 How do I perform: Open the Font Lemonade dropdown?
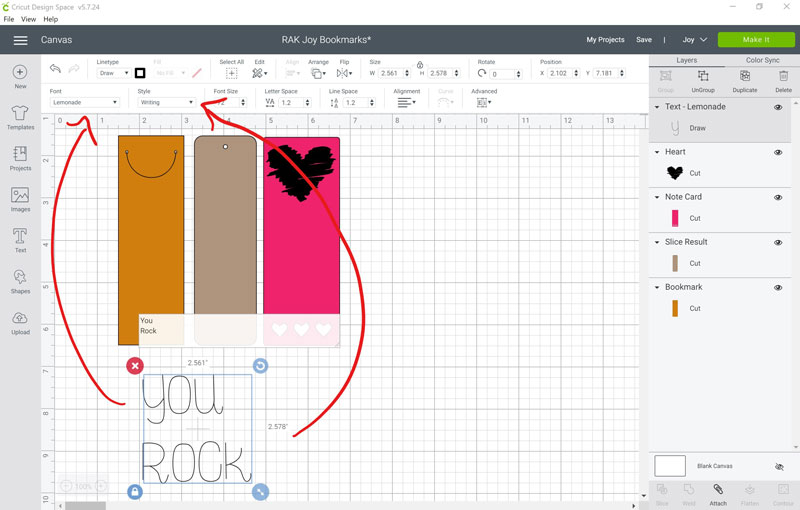click(x=85, y=103)
